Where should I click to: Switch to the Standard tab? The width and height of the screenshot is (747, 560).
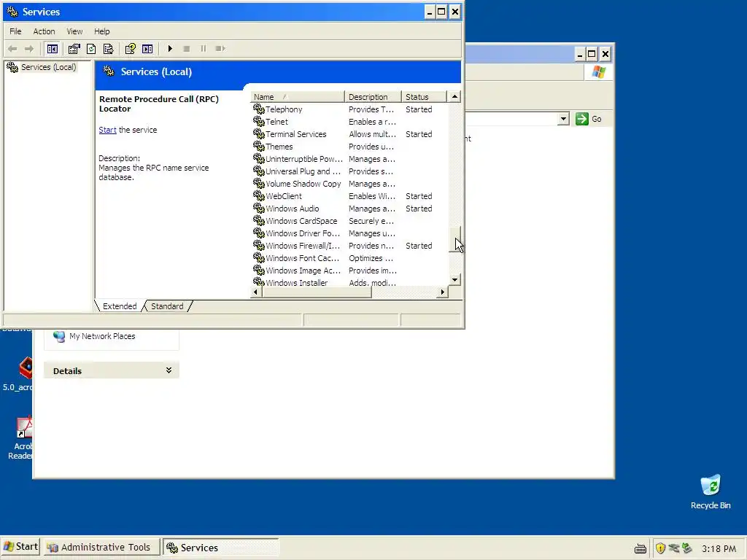(167, 306)
